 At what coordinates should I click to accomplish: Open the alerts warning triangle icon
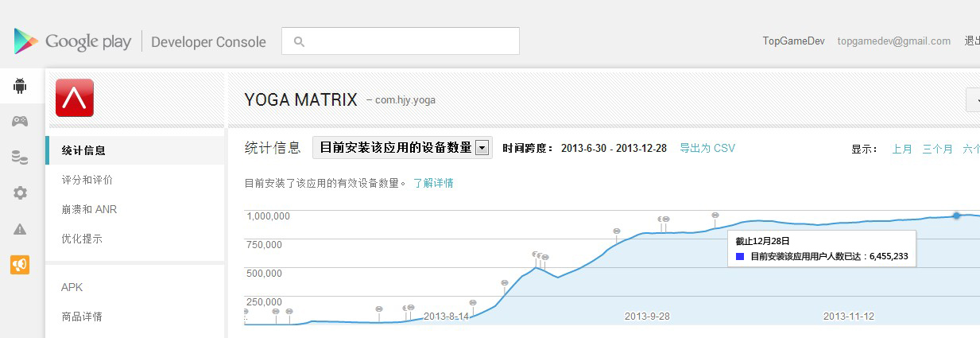tap(20, 229)
